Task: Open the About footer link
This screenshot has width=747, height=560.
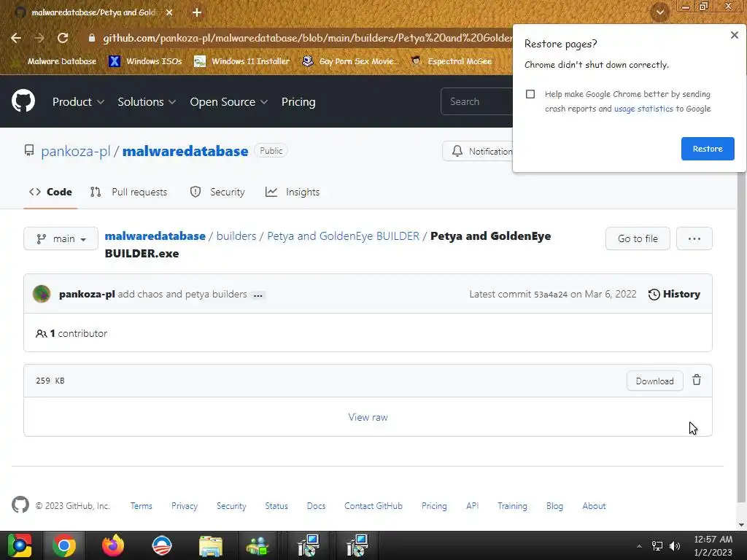Action: coord(594,506)
